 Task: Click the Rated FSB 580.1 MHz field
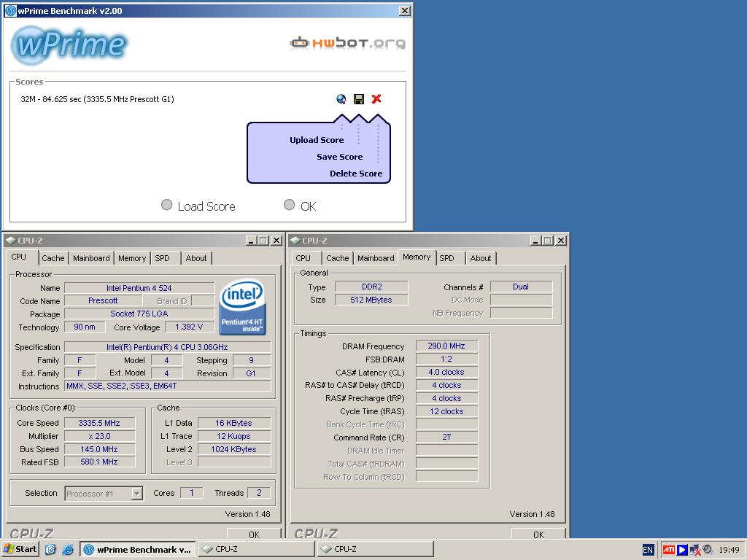99,462
